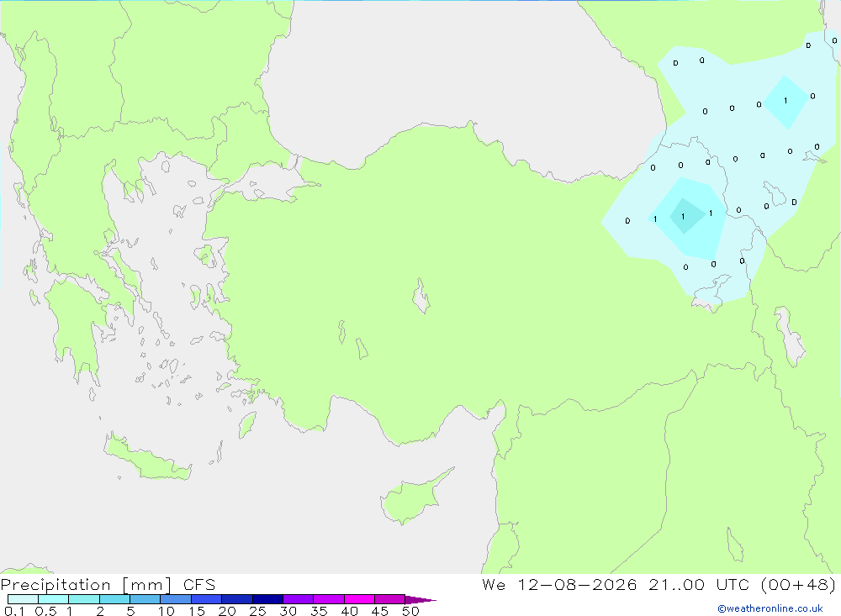841x616 pixels.
Task: Click the legend value '15'
Action: coord(197,611)
